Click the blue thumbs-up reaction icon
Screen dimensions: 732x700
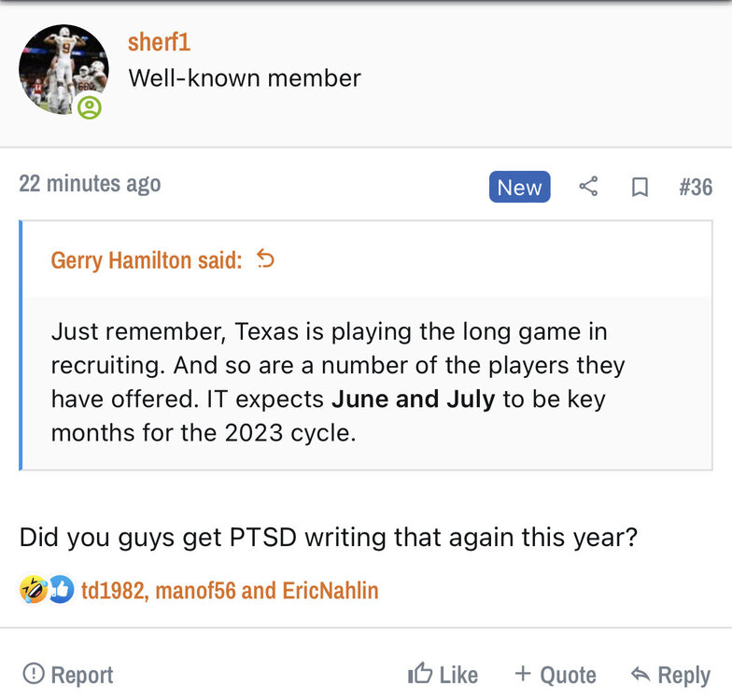coord(61,589)
